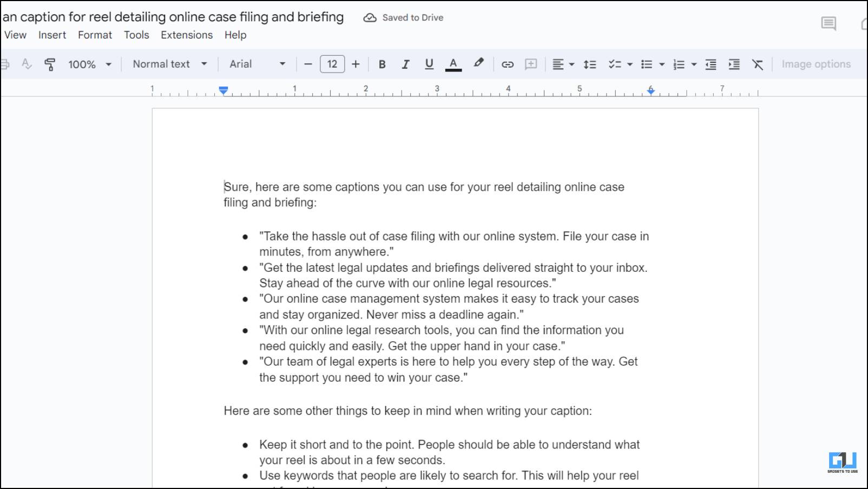Screen dimensions: 868x489
Task: Select the left indent marker on ruler
Action: click(x=223, y=90)
